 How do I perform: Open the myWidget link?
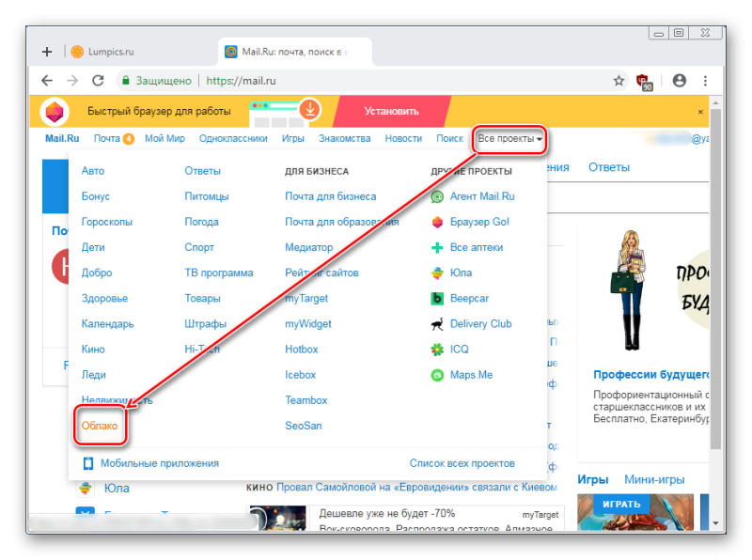(x=308, y=324)
